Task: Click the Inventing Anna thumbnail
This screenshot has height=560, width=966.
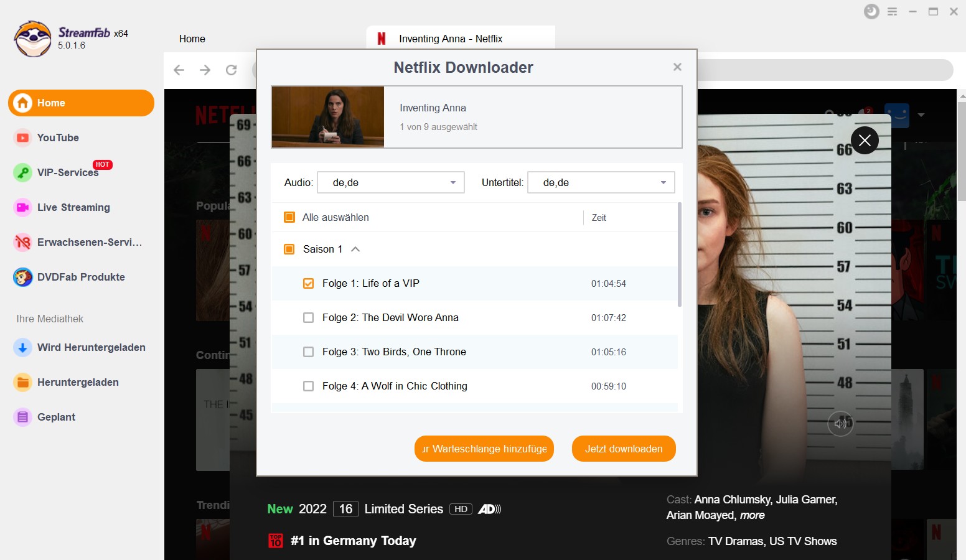Action: click(x=328, y=117)
